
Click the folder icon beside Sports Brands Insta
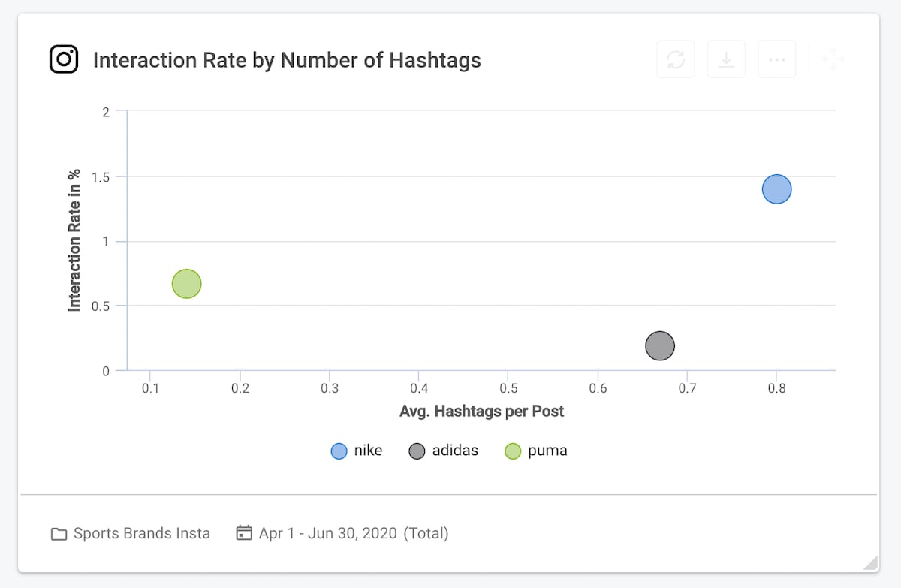pyautogui.click(x=59, y=534)
